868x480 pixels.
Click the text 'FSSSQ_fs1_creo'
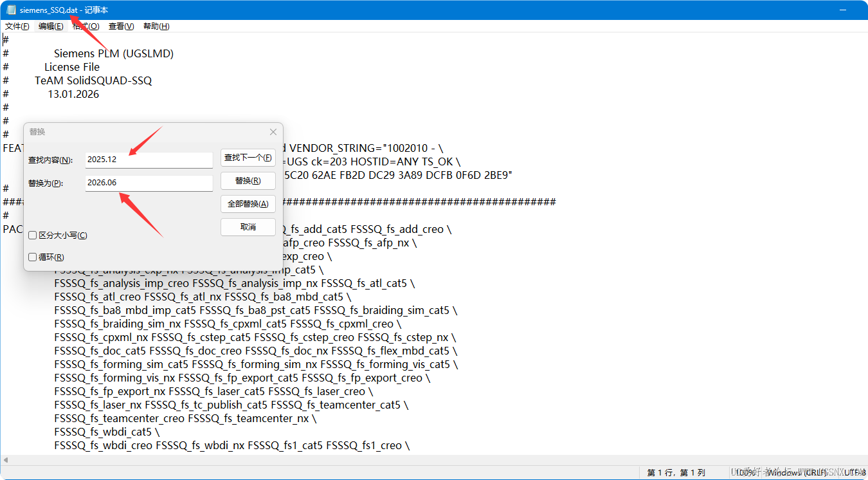(364, 445)
